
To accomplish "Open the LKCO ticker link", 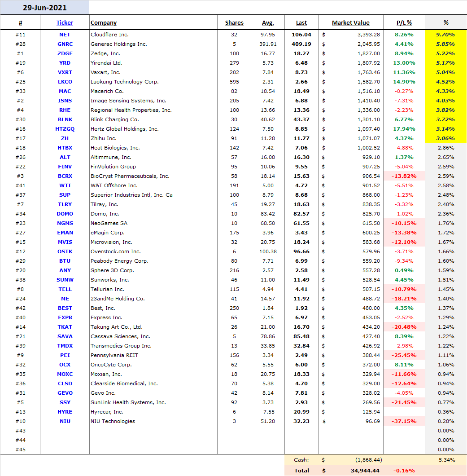I will [x=65, y=82].
